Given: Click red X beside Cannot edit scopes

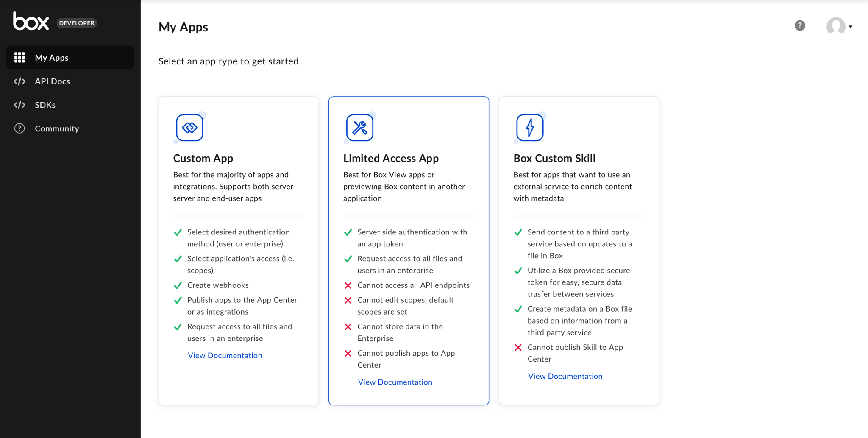Looking at the screenshot, I should pyautogui.click(x=348, y=300).
